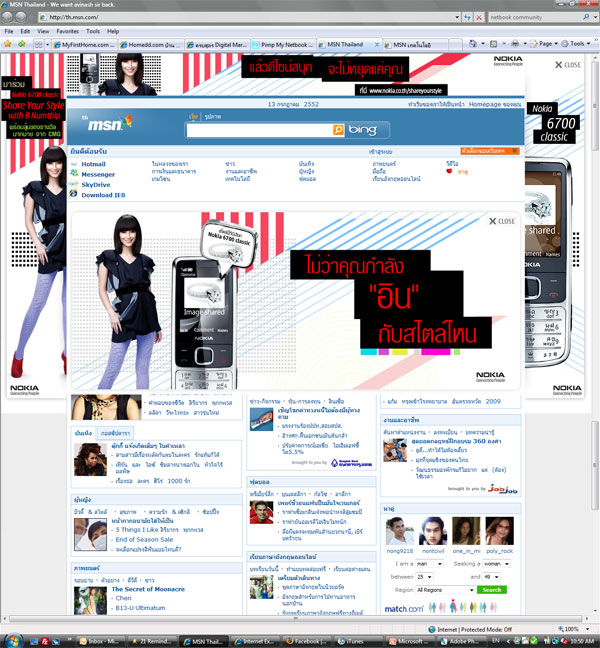Screen dimensions: 600x648
Task: Click the th.msn.com address bar
Action: click(x=246, y=17)
